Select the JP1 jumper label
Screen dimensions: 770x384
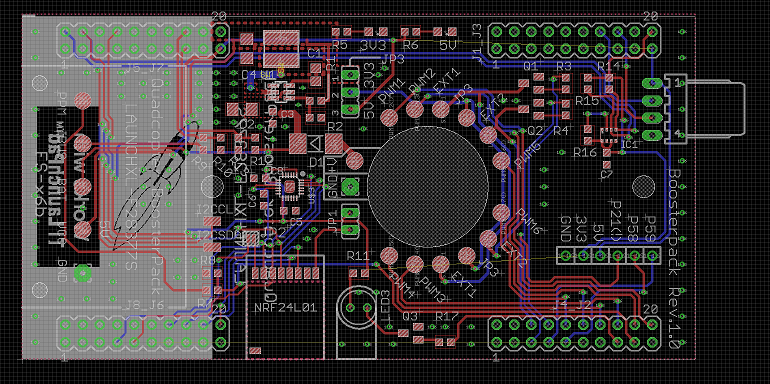[332, 220]
